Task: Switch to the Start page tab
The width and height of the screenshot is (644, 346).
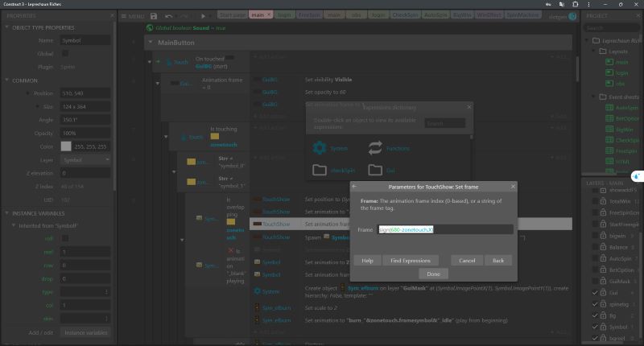Action: click(x=232, y=14)
